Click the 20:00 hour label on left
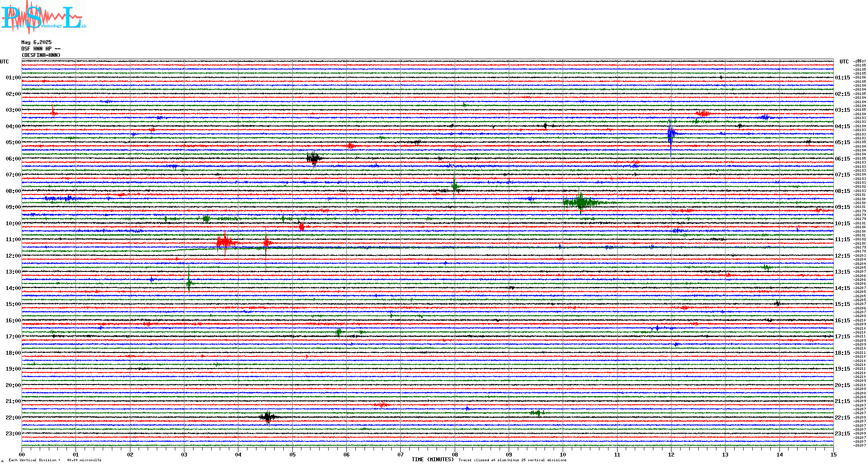The height and width of the screenshot is (466, 868). [13, 385]
